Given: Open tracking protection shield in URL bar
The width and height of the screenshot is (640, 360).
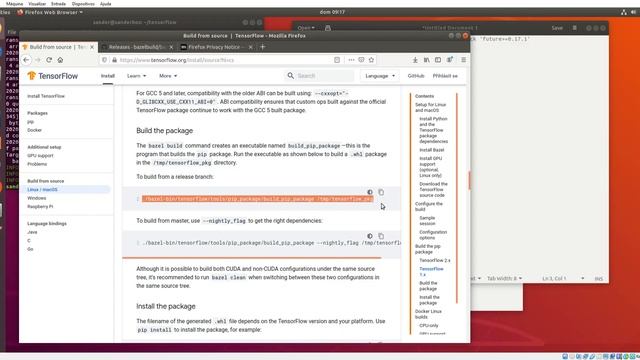Looking at the screenshot, I should [x=104, y=60].
